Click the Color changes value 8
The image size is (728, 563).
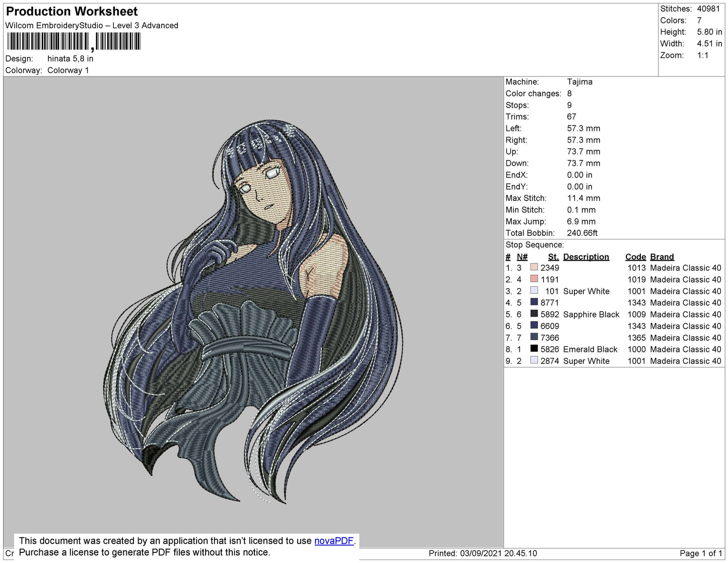click(x=569, y=93)
